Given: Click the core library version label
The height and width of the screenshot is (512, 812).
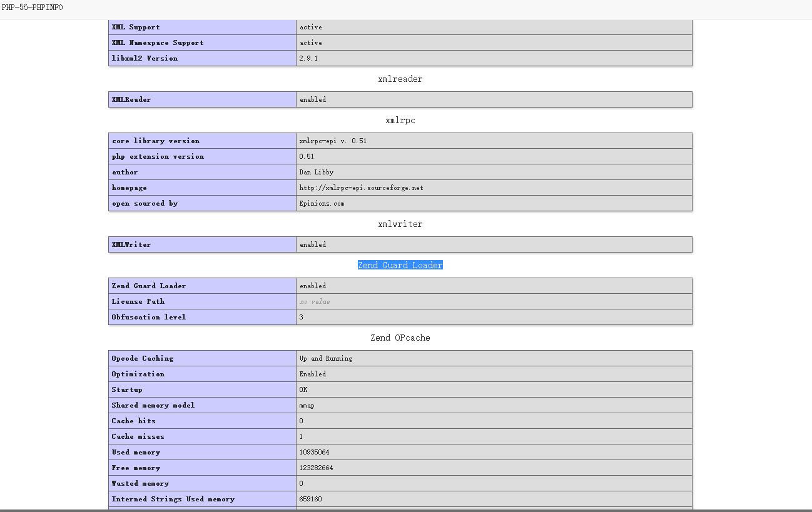Looking at the screenshot, I should click(156, 141).
